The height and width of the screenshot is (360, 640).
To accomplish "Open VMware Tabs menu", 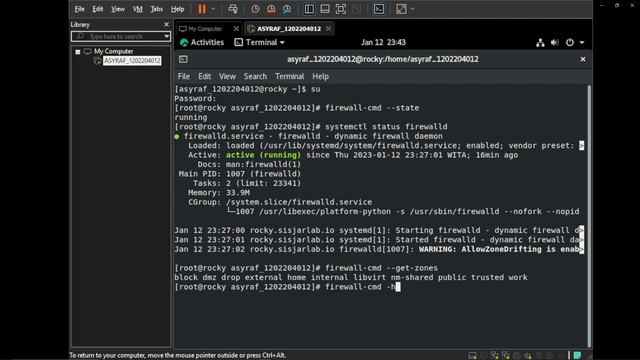I will click(156, 9).
